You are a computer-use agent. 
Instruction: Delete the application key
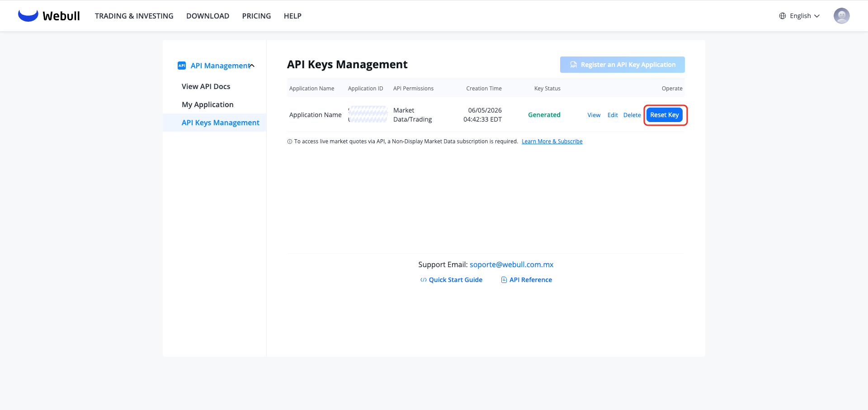(x=632, y=115)
